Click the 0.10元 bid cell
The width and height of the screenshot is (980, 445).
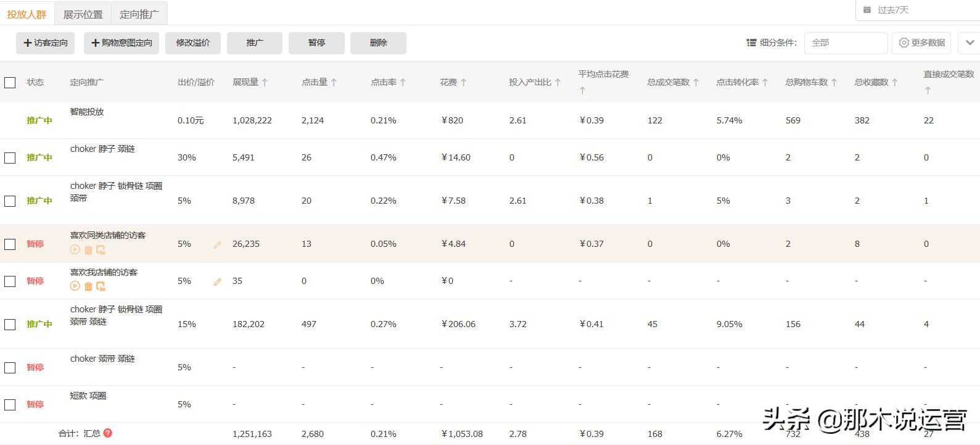(191, 120)
